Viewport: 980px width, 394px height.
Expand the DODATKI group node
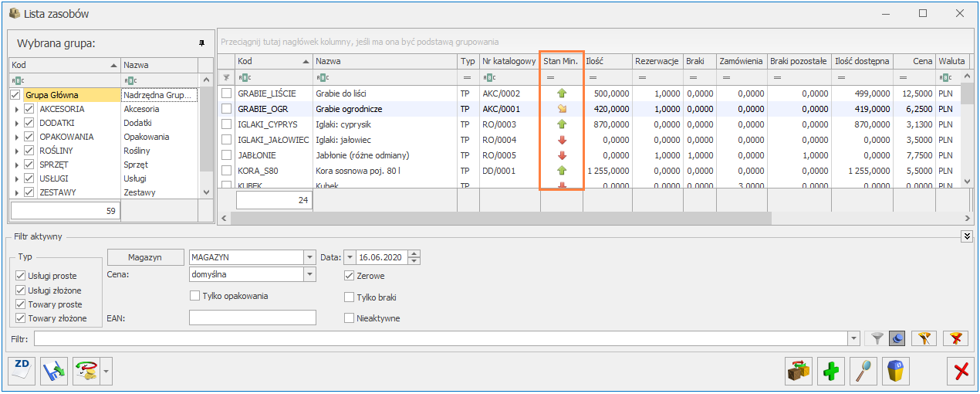(x=17, y=123)
